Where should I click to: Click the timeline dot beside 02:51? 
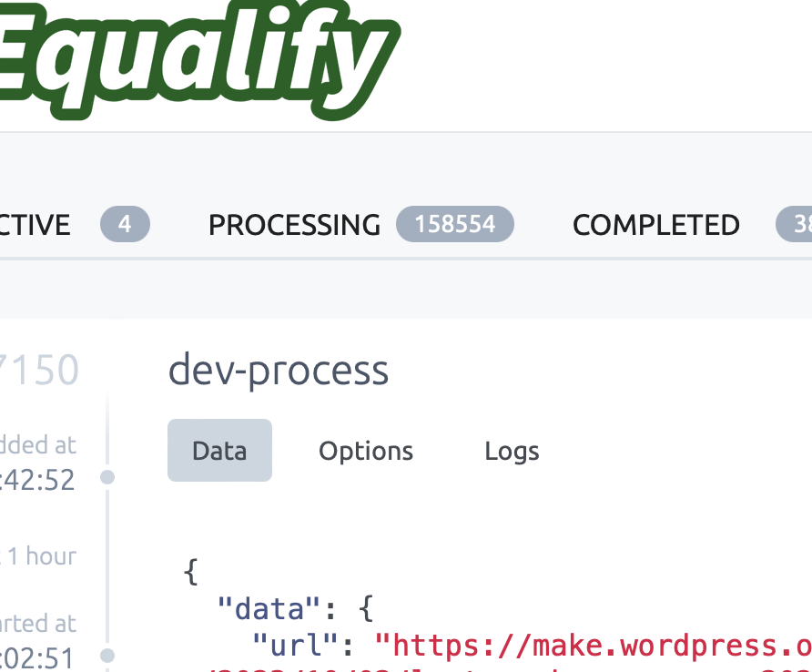point(107,656)
